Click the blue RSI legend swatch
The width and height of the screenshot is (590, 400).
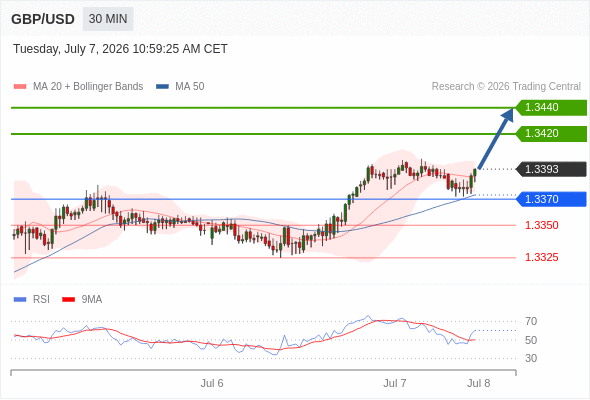click(x=20, y=300)
